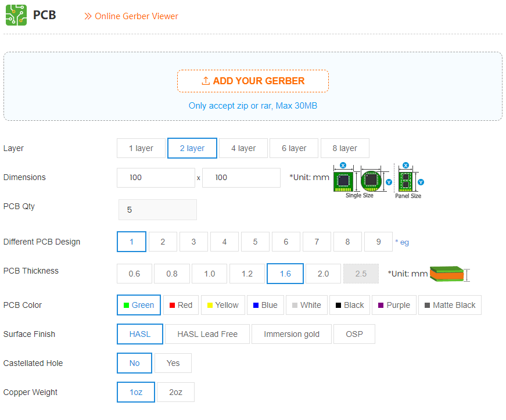The image size is (506, 420).
Task: Select Immersion gold surface finish
Action: (291, 334)
